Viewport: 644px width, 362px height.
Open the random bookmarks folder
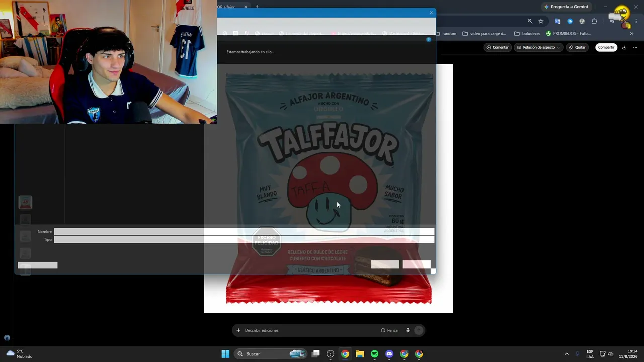click(x=446, y=34)
